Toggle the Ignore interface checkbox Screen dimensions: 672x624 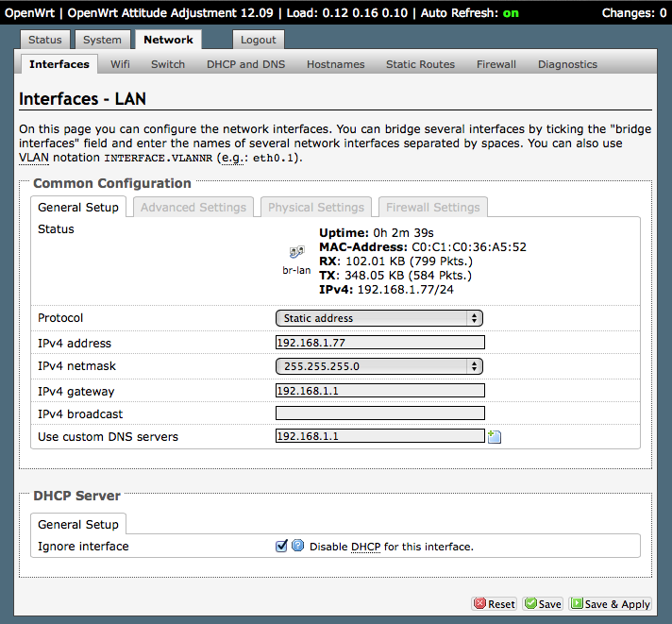pos(281,546)
